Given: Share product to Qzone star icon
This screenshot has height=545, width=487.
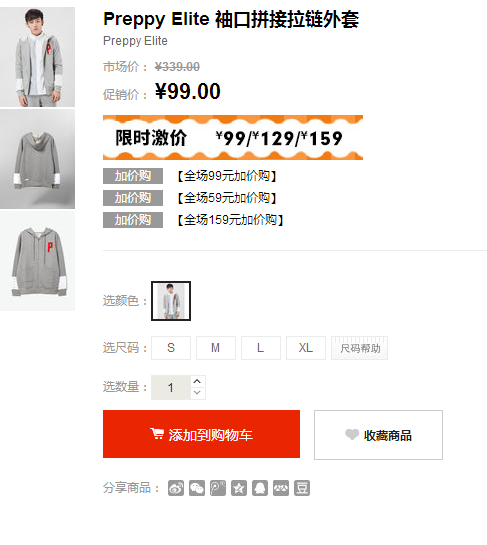Looking at the screenshot, I should (x=239, y=488).
